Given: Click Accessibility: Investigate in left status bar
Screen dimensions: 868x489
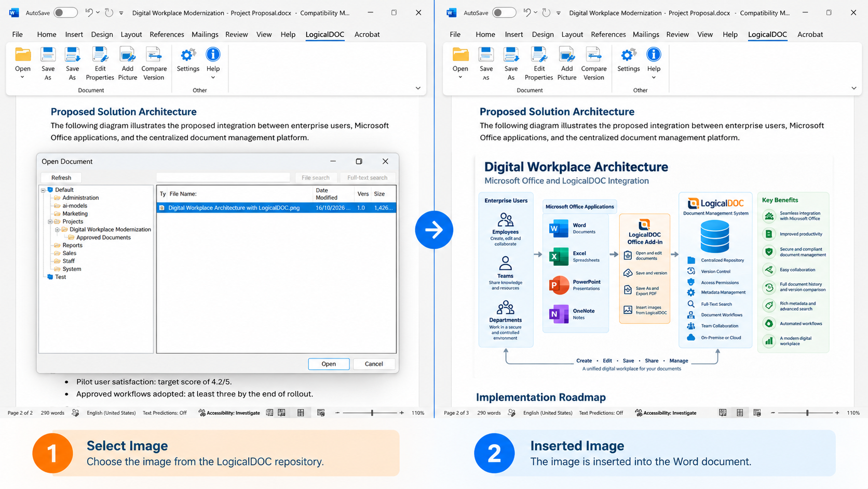Looking at the screenshot, I should point(229,413).
